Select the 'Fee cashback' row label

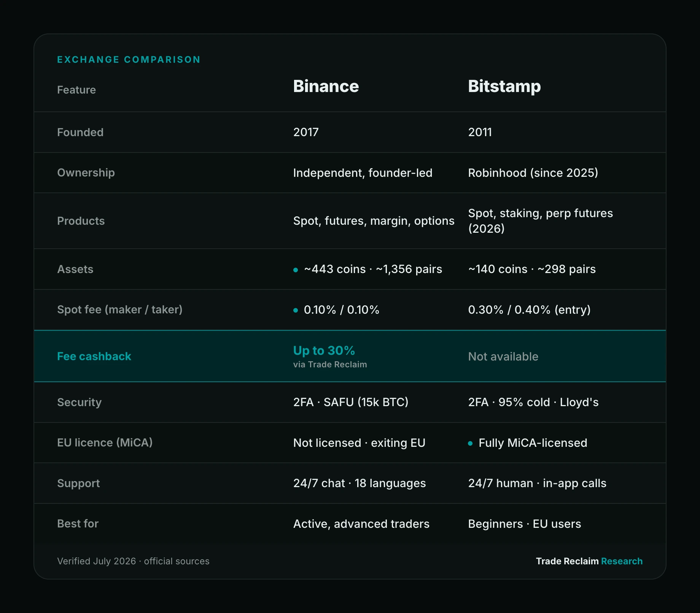point(94,356)
